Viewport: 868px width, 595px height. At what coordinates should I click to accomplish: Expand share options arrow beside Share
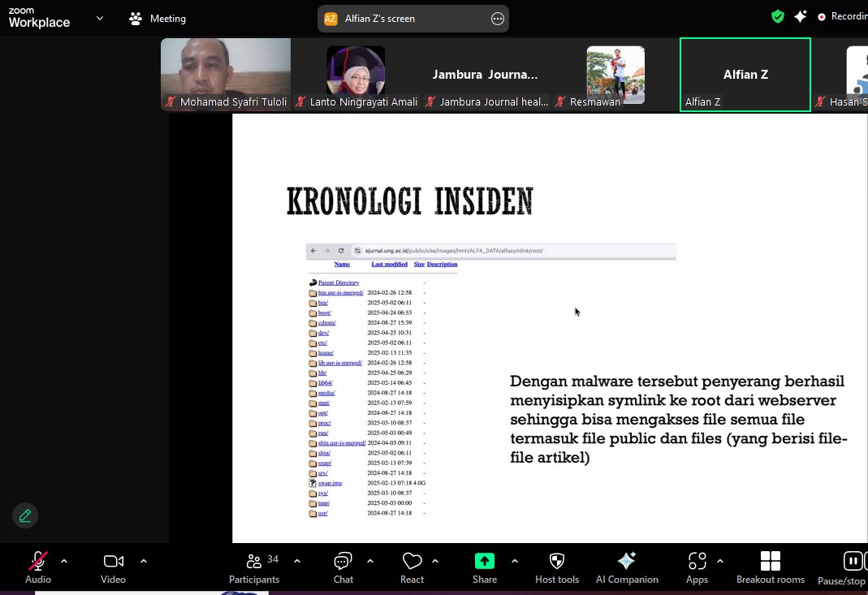(x=514, y=561)
